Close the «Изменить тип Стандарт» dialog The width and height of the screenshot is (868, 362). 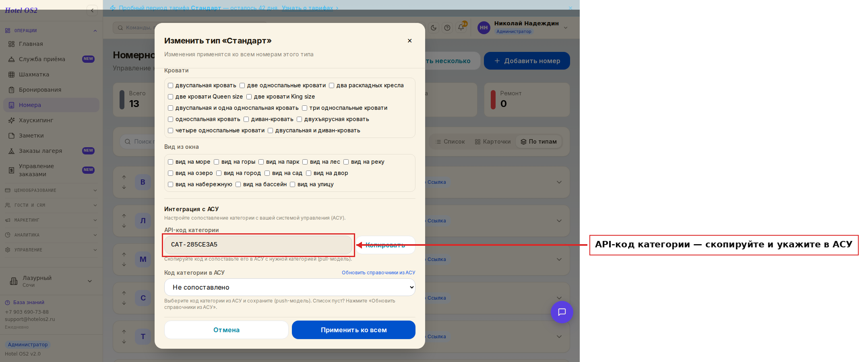(x=409, y=41)
